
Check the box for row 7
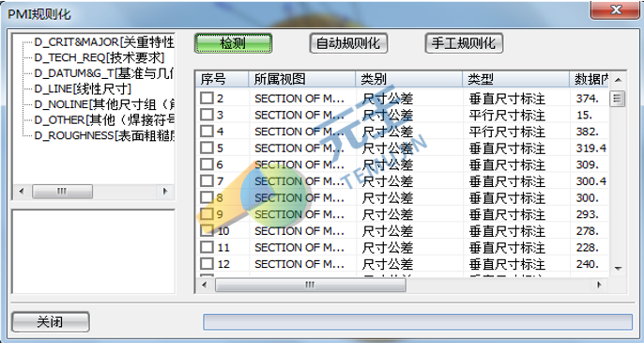pos(207,181)
